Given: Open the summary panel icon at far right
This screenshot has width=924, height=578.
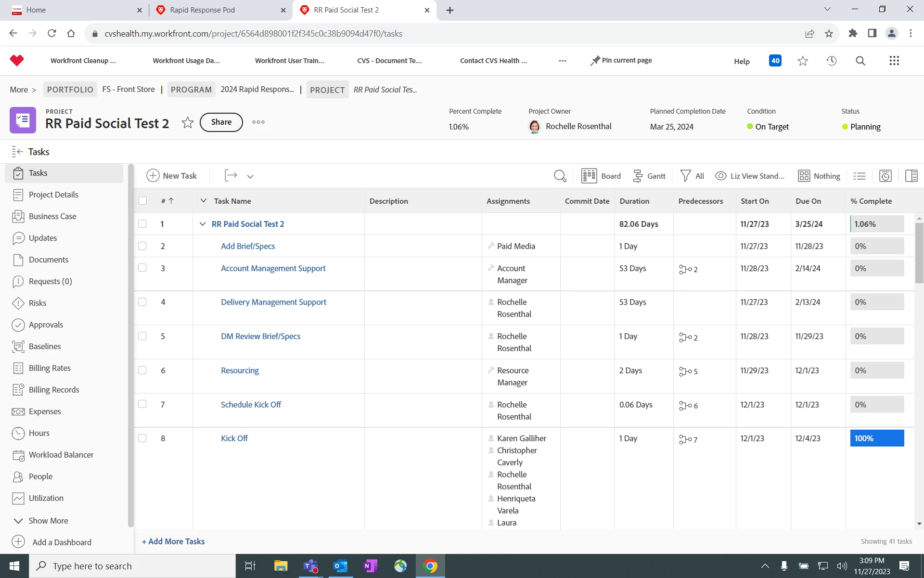Looking at the screenshot, I should coord(911,176).
